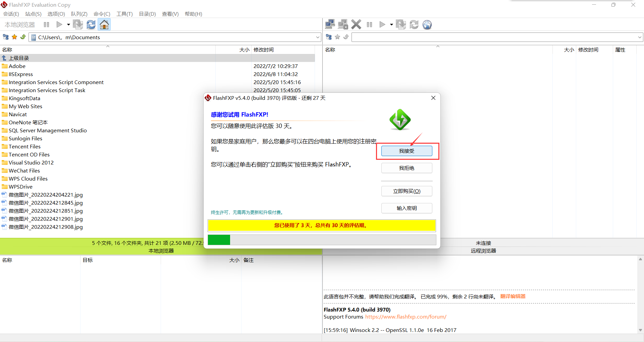
Task: Abort the transfer with the X icon
Action: tap(356, 24)
